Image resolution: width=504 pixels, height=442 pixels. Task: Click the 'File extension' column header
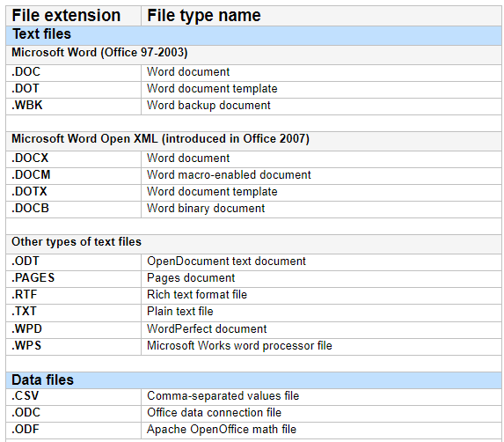[73, 16]
